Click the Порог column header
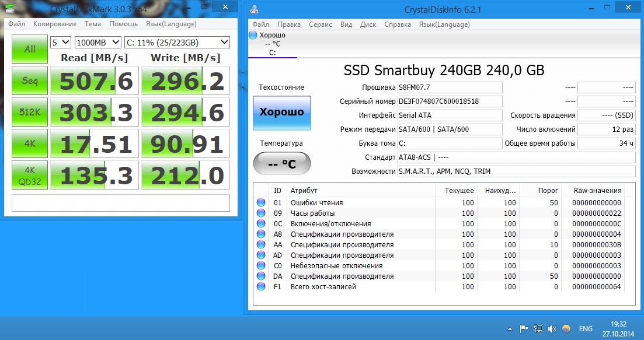Screen dimensions: 644x340 coord(539,190)
